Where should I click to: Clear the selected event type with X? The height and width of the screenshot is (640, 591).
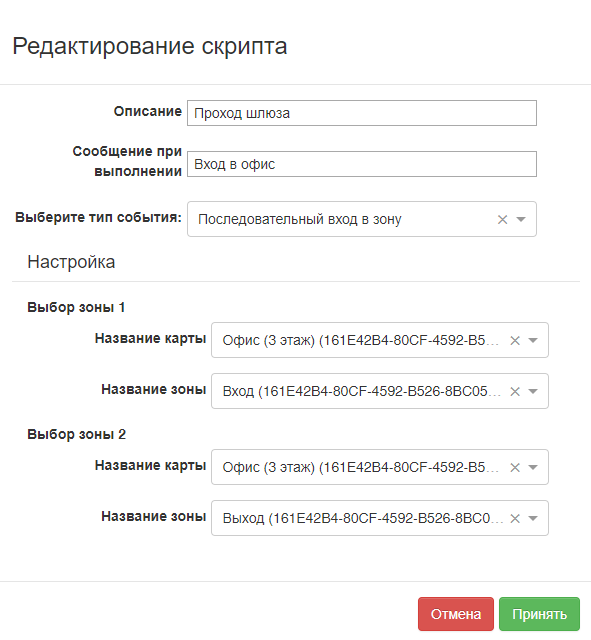502,220
